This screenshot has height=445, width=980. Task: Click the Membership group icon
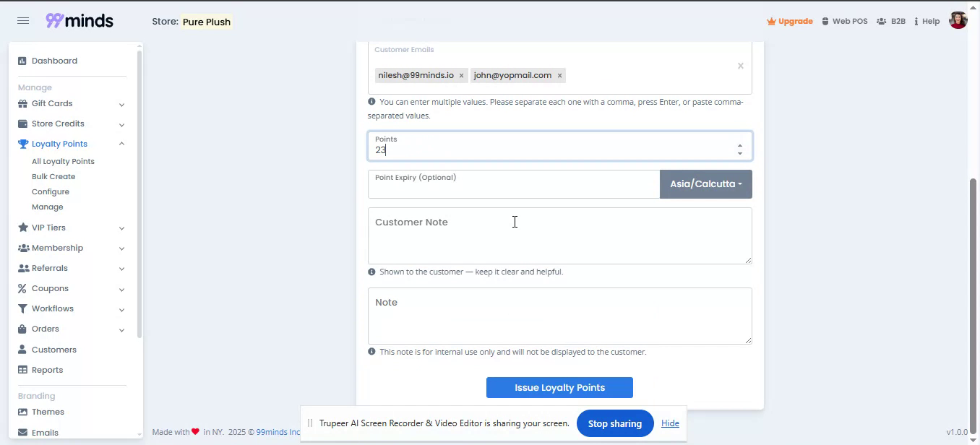coord(23,248)
